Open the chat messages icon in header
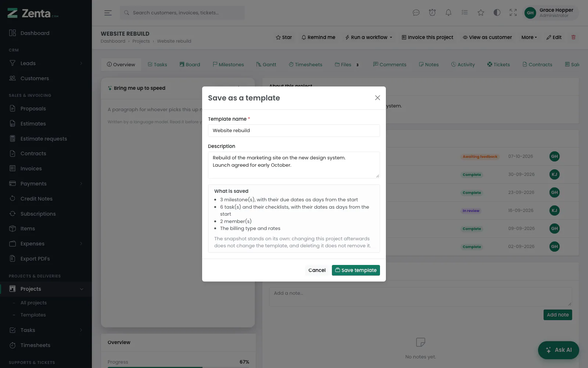The height and width of the screenshot is (368, 588). 416,13
